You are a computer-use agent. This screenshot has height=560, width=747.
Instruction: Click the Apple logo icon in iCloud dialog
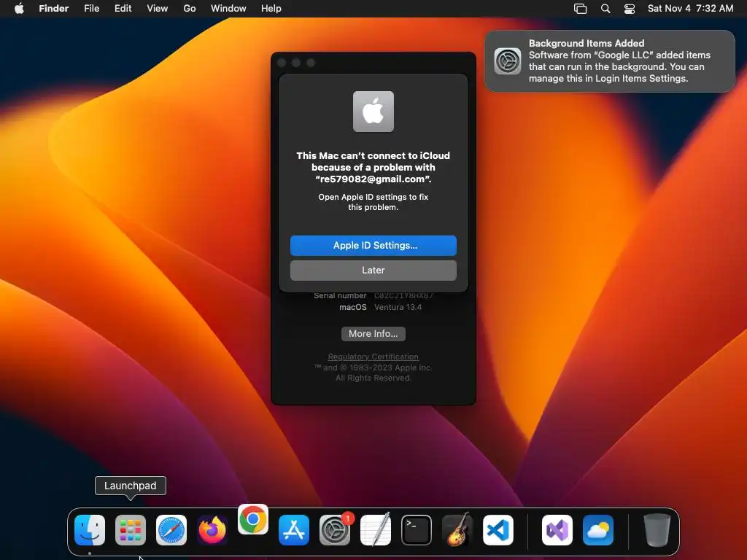click(373, 112)
